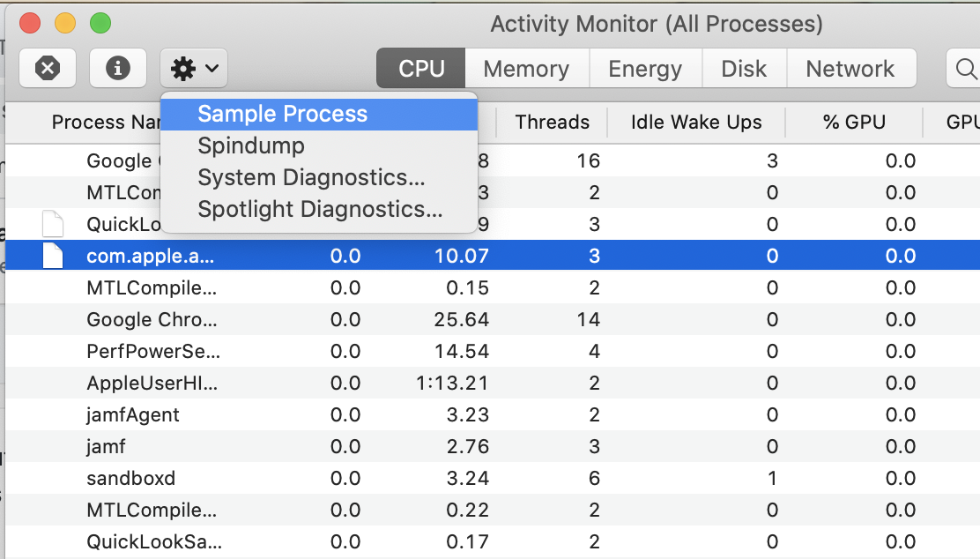The image size is (980, 559).
Task: Open Spotlight Diagnostics… menu entry
Action: (319, 210)
